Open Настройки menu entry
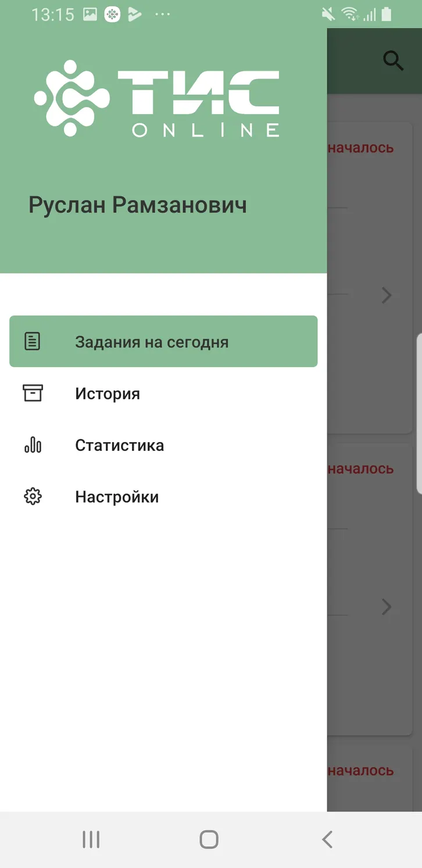The width and height of the screenshot is (422, 868). pos(163,497)
